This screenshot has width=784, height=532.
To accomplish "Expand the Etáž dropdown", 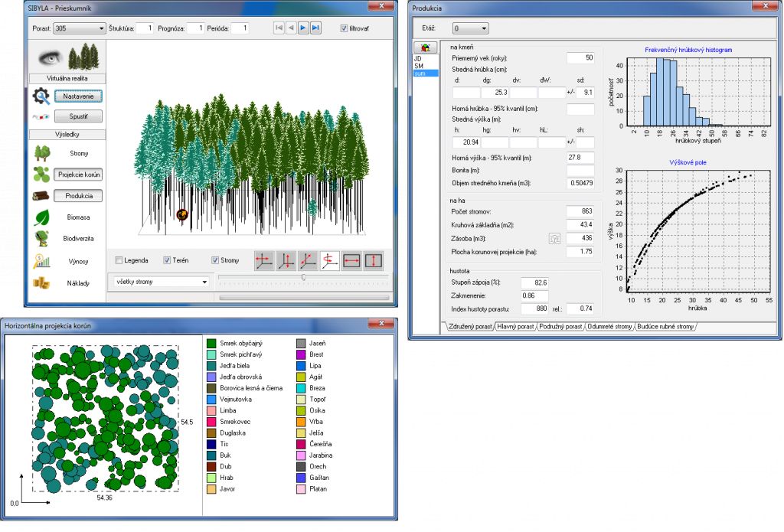I will [470, 28].
